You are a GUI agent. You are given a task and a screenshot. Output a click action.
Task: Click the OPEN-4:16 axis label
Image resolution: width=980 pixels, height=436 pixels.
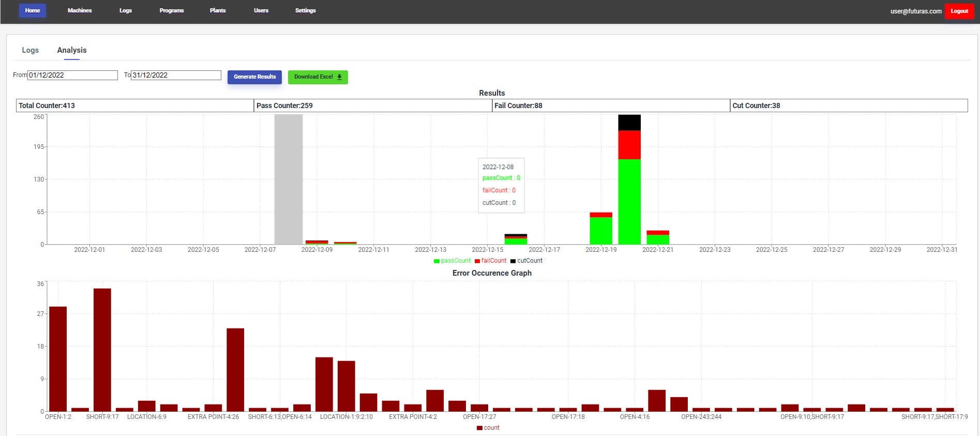pos(635,417)
